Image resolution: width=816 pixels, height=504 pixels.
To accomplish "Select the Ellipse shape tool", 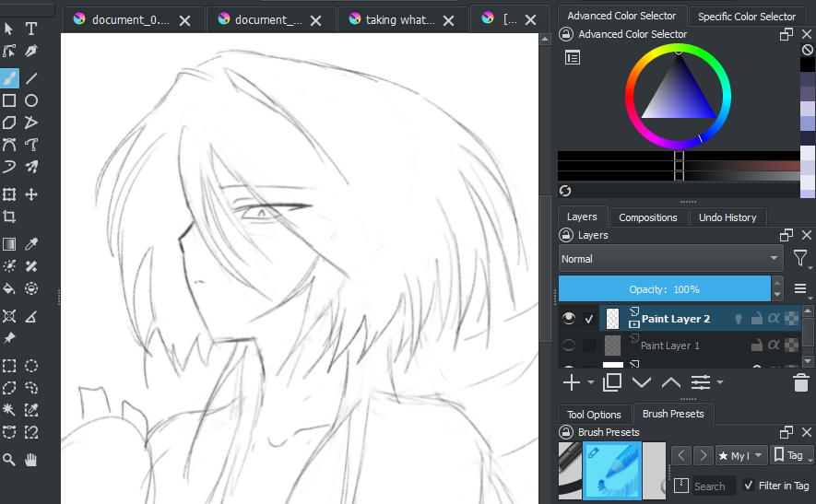I will pyautogui.click(x=31, y=100).
